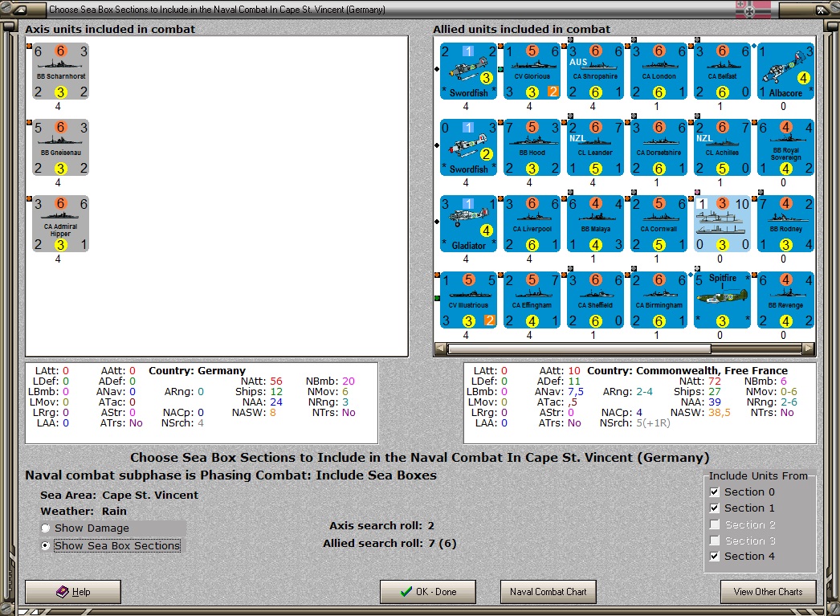Open the Help button
This screenshot has height=616, width=840.
point(73,592)
